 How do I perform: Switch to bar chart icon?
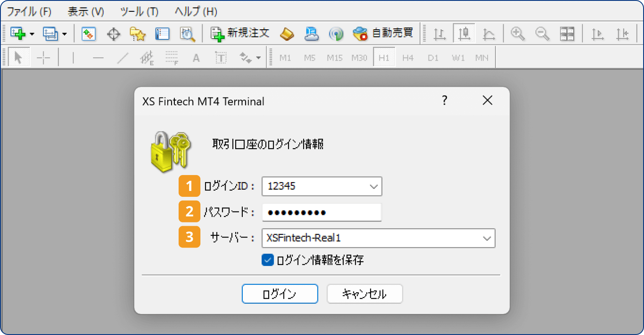tap(439, 33)
